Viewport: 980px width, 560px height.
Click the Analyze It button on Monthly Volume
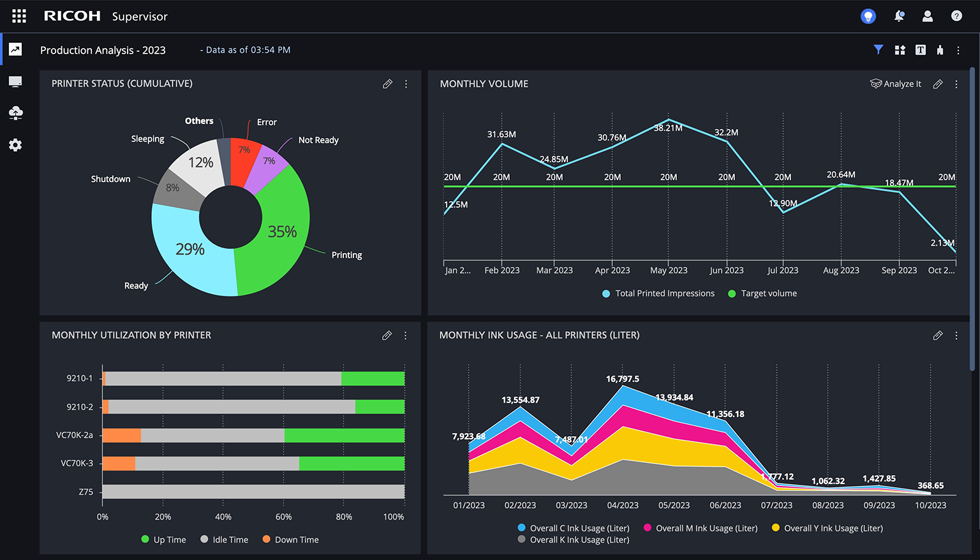pos(896,84)
